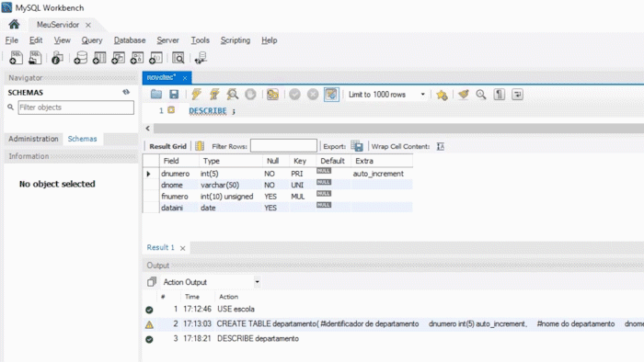Close the query editor tab
The height and width of the screenshot is (362, 644).
185,78
